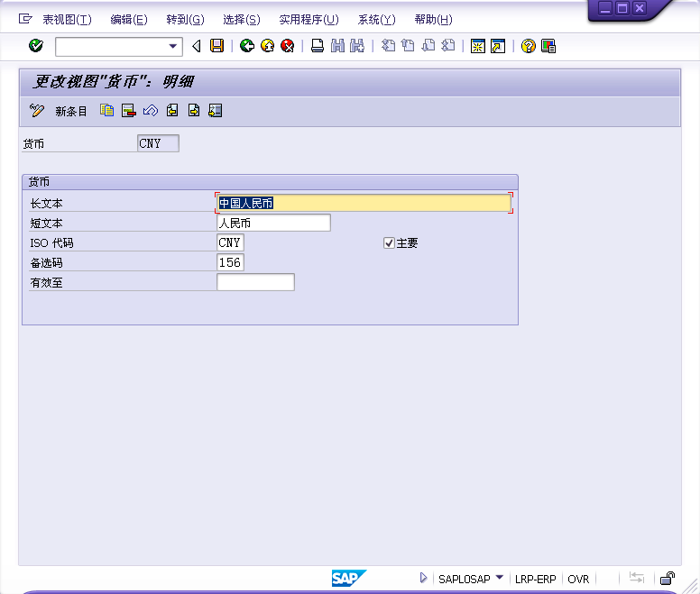Open the 帮助(H) menu
Viewport: 700px width, 594px height.
(433, 20)
